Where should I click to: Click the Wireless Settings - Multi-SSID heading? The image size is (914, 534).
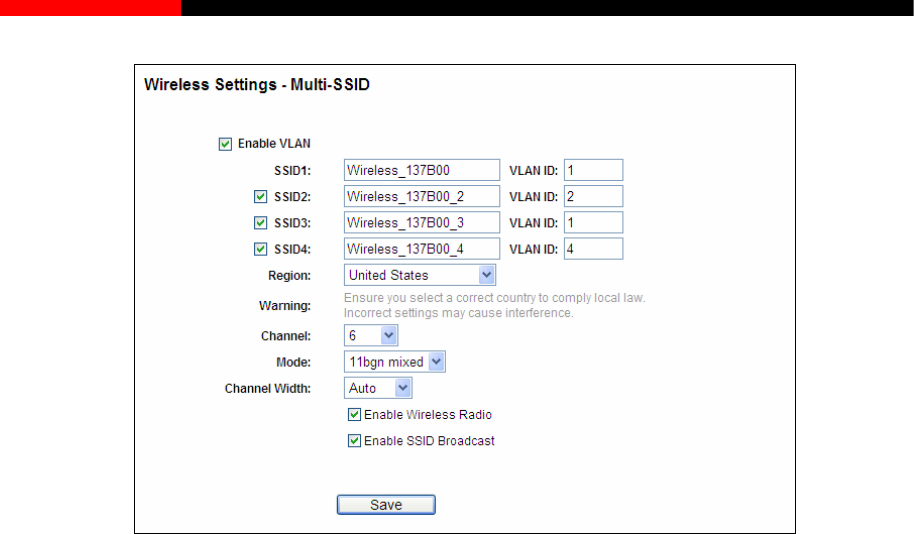tap(257, 85)
